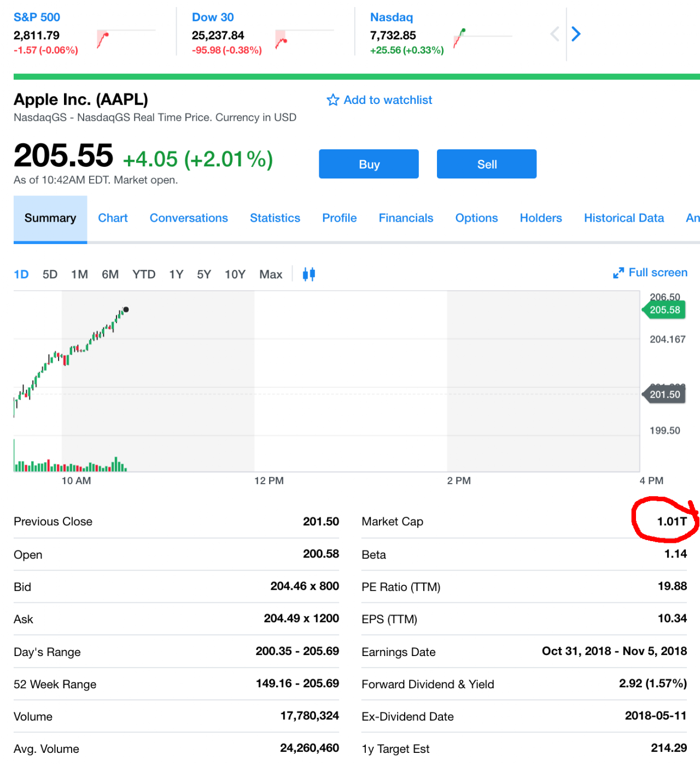Click the 1y Target Est value 214.29

tap(669, 748)
